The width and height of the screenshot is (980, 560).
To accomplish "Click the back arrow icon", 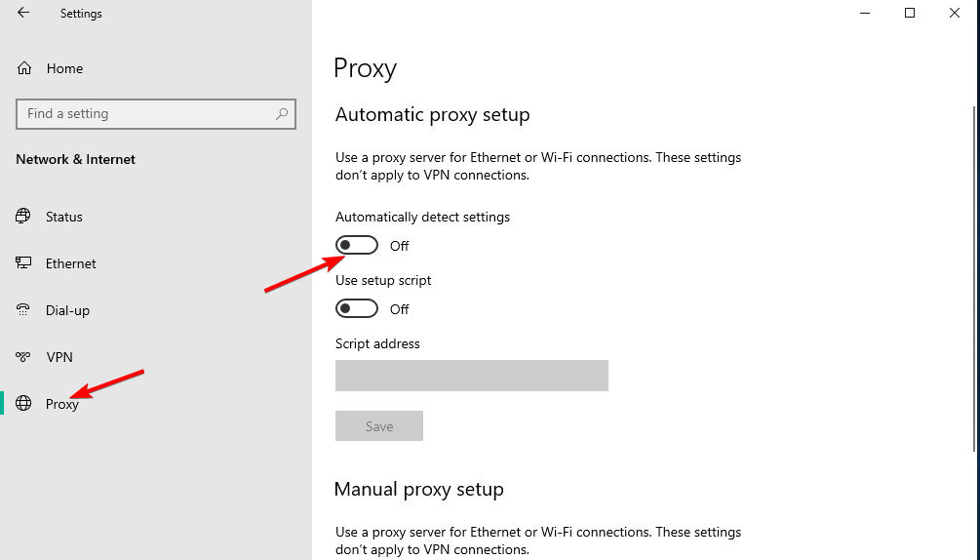I will coord(23,13).
